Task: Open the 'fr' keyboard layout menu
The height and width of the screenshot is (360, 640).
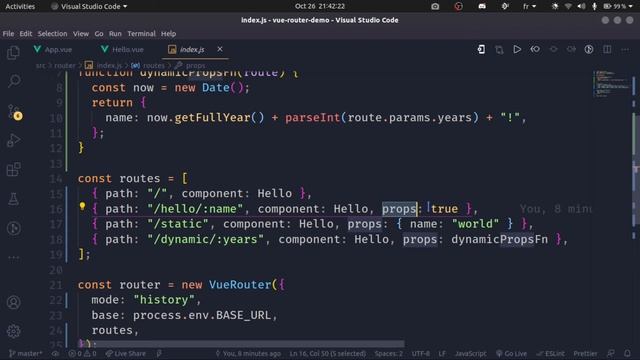Action: pyautogui.click(x=529, y=6)
